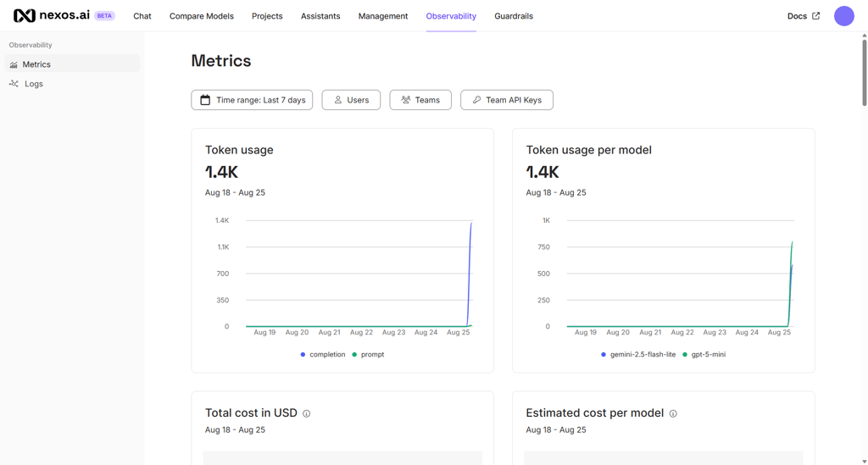Click the scrollbar up arrow
Image resolution: width=868 pixels, height=465 pixels.
(x=864, y=35)
